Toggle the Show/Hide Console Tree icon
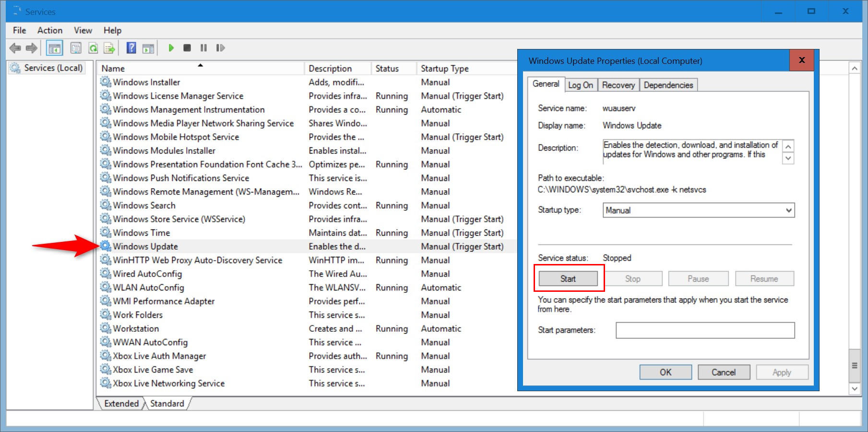Image resolution: width=868 pixels, height=432 pixels. (55, 48)
